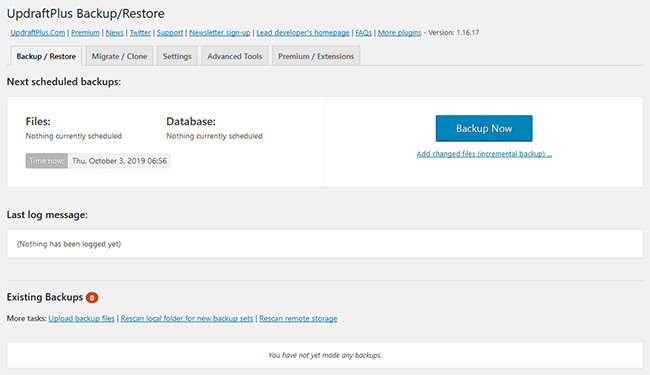Switch to the Settings tab
Screen dimensions: 650x375
pyautogui.click(x=177, y=56)
